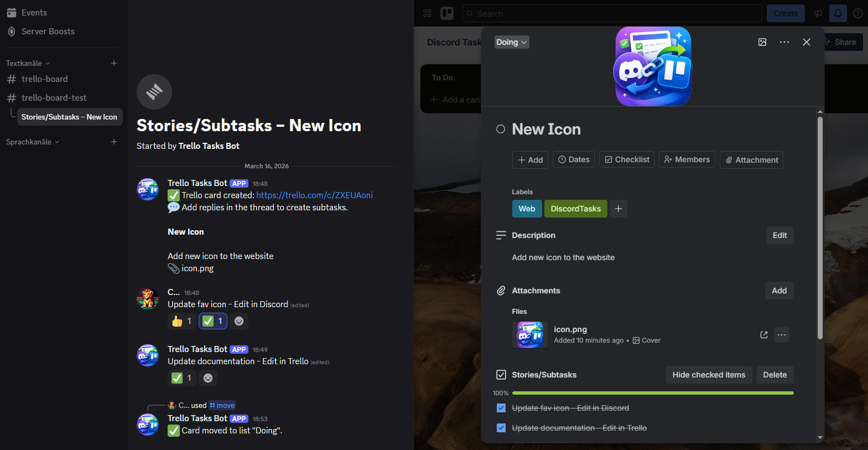The image size is (868, 450).
Task: Uncheck Update documentation subtask checkbox
Action: pyautogui.click(x=501, y=428)
